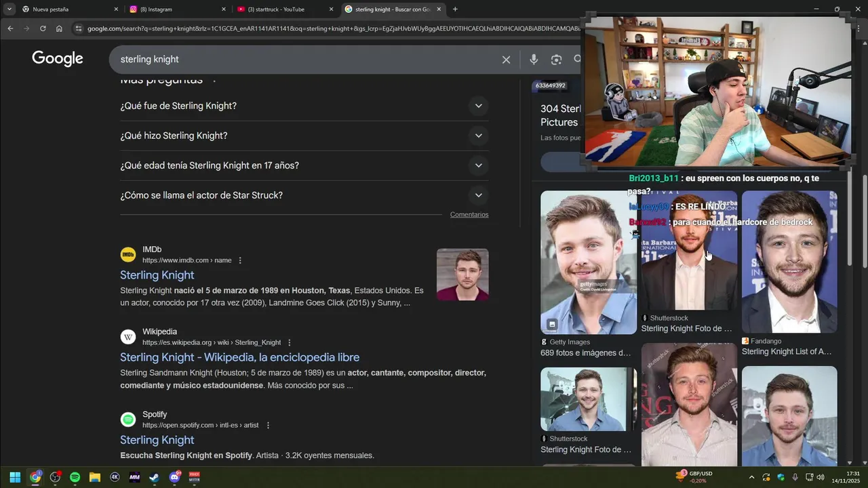Open Voicemeeter from the taskbar

[195, 477]
